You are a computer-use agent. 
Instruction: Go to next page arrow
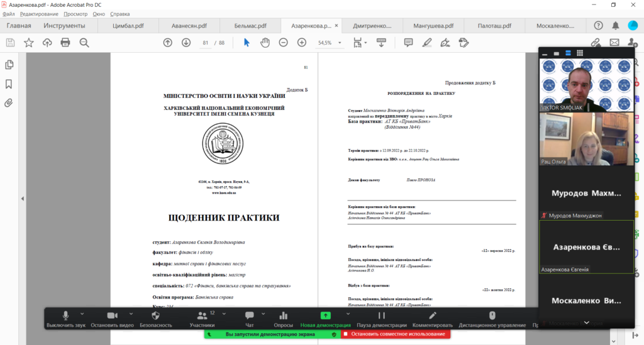186,43
